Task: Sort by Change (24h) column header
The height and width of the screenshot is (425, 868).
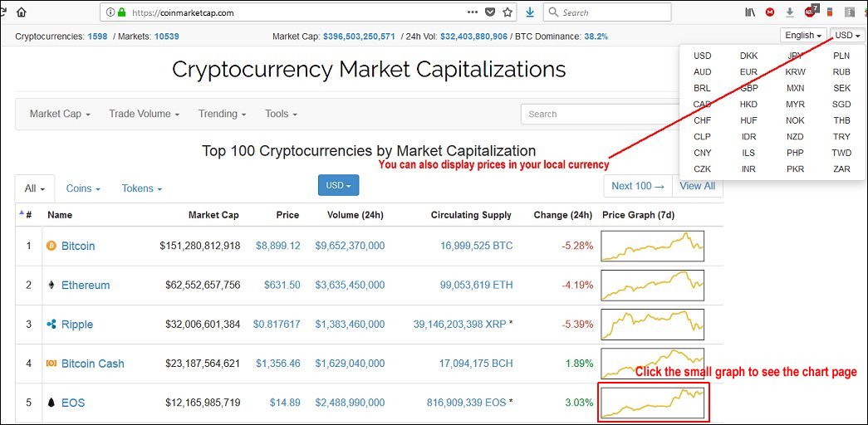Action: pyautogui.click(x=562, y=215)
